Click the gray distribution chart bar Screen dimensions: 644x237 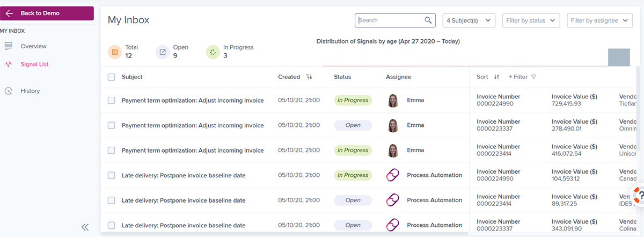[619, 58]
